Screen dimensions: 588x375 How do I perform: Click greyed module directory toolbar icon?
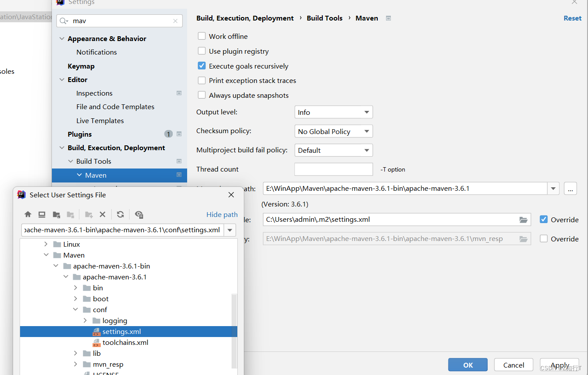(x=70, y=214)
